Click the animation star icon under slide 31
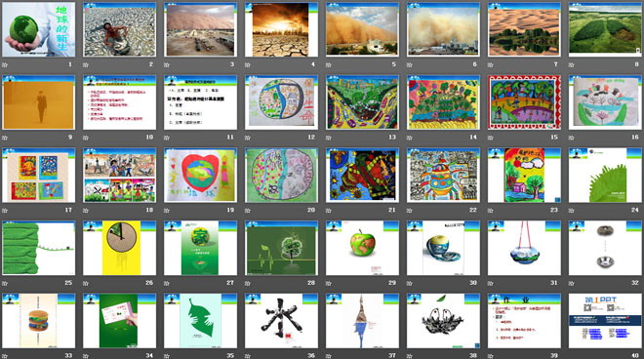Viewport: 644px width, 359px height. (x=491, y=283)
